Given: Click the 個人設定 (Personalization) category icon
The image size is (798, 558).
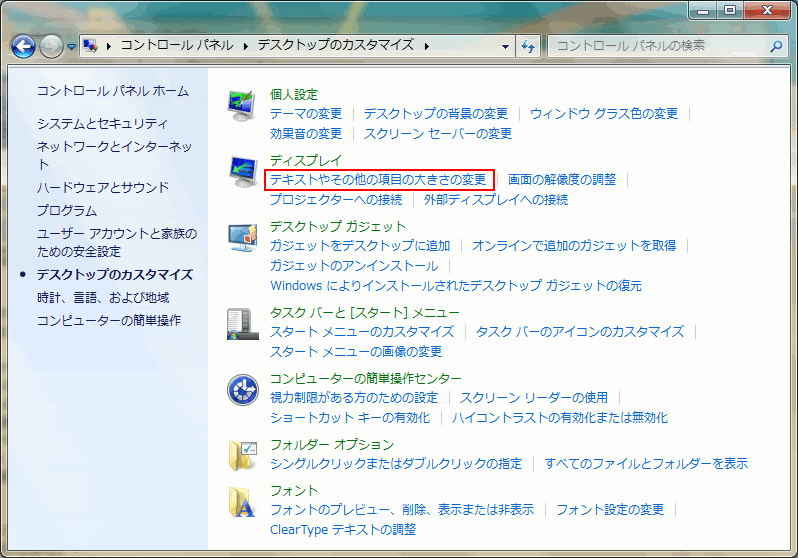Looking at the screenshot, I should tap(243, 104).
